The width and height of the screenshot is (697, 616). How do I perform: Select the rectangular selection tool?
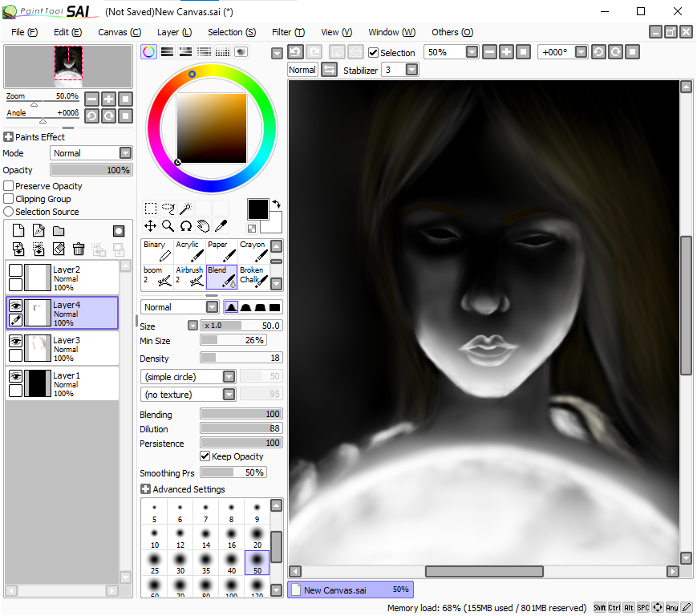coord(150,209)
